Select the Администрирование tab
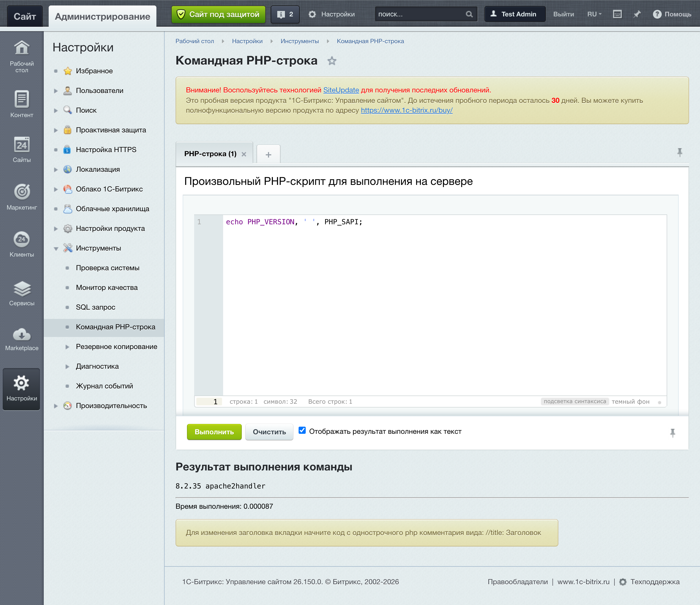 click(x=102, y=16)
